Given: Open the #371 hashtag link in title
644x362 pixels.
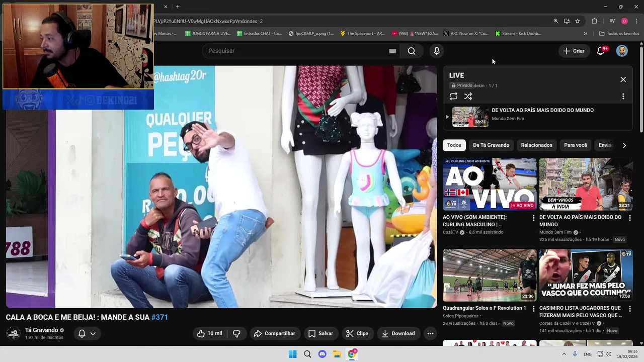Looking at the screenshot, I should (159, 317).
